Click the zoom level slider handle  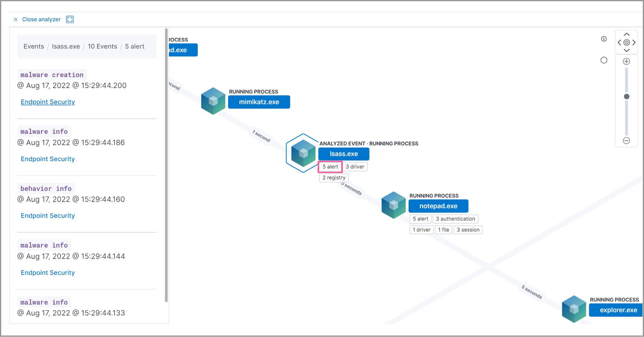627,96
